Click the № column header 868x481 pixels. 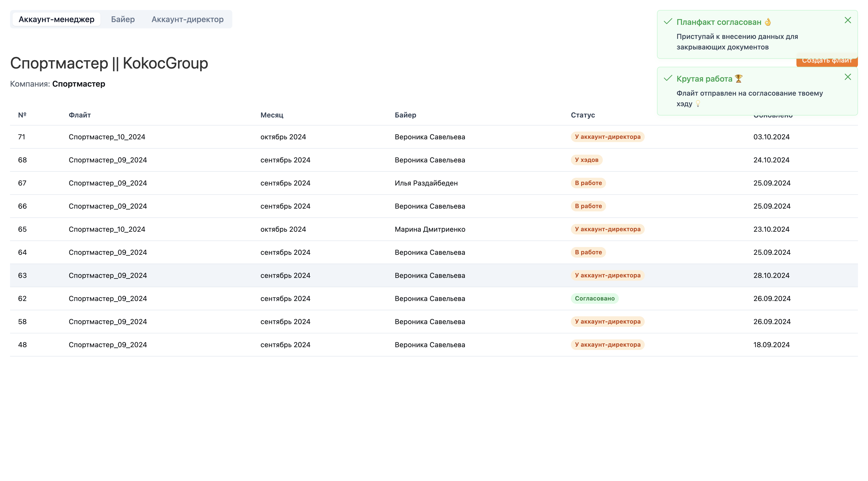coord(22,115)
